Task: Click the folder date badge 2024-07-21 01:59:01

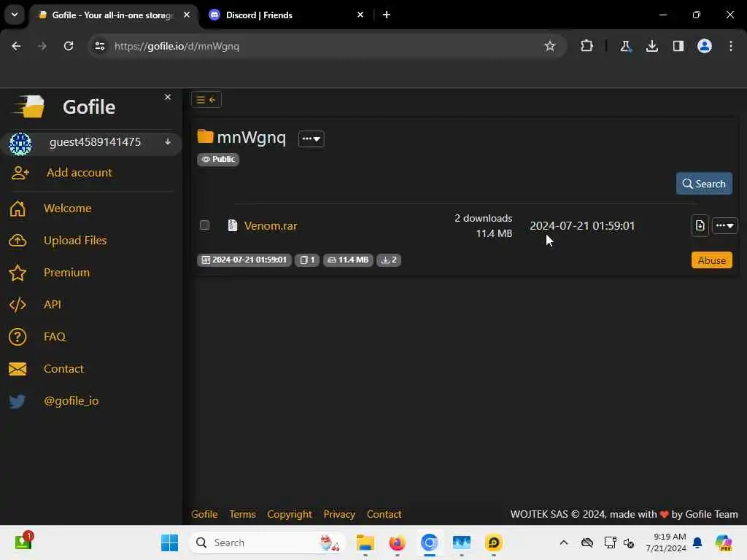Action: 244,260
